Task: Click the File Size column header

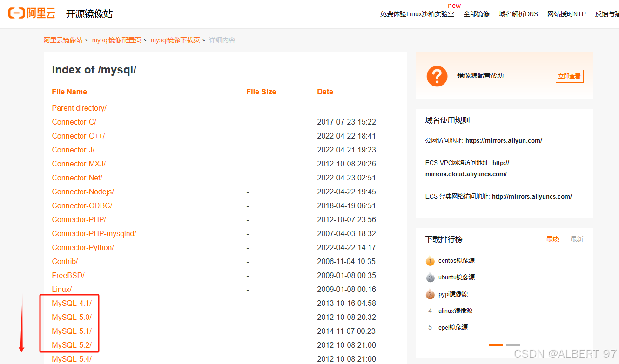Action: click(261, 92)
